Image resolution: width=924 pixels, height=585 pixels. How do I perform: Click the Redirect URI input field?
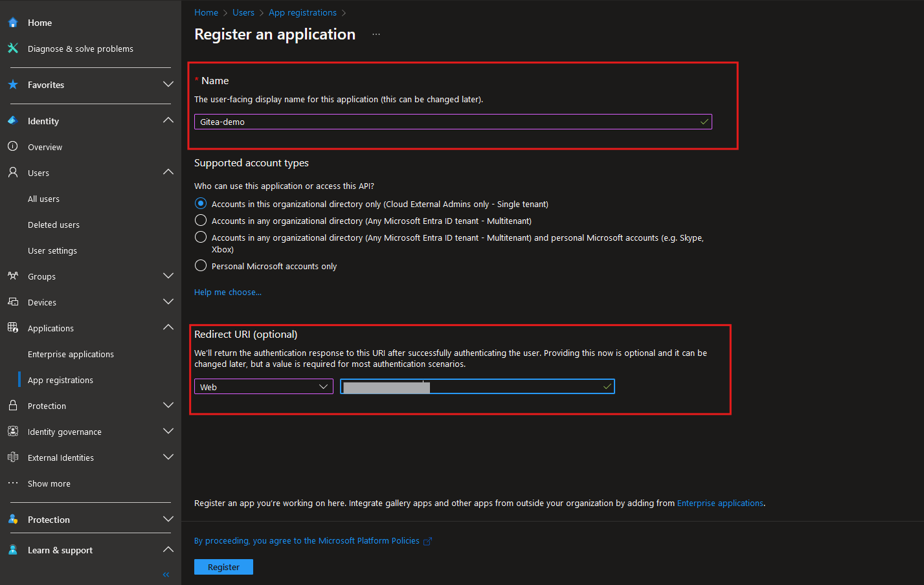(x=477, y=387)
